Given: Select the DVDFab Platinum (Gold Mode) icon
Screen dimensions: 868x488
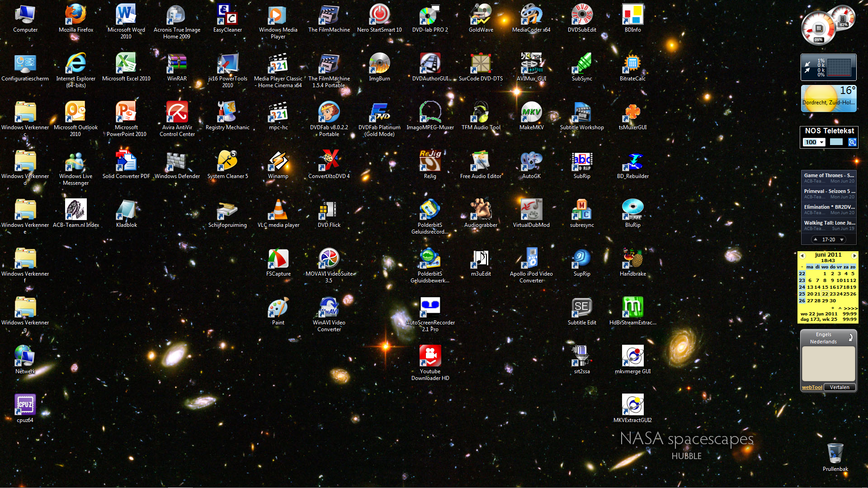Looking at the screenshot, I should tap(379, 119).
